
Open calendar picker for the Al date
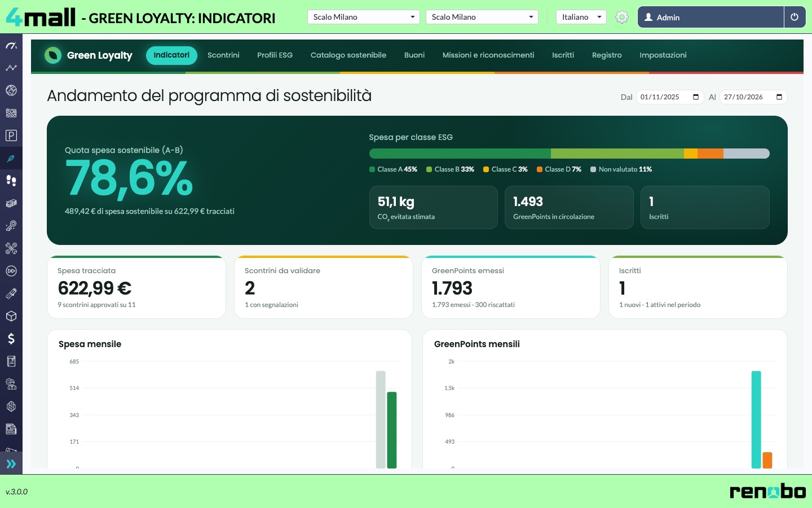[779, 97]
